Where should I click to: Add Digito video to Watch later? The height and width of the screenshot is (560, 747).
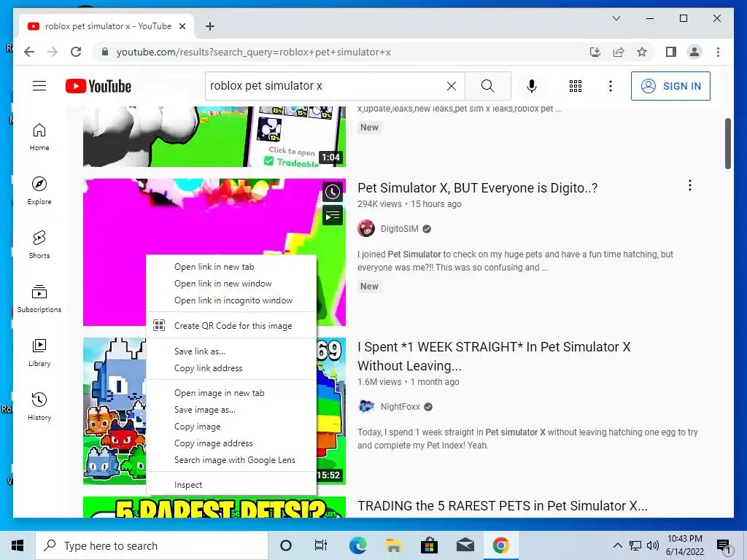pyautogui.click(x=333, y=192)
